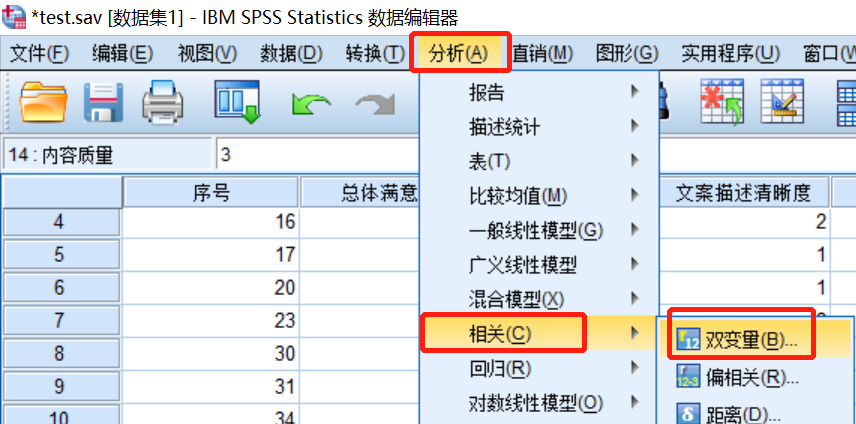Click the Recall dialog icon

coord(236,101)
